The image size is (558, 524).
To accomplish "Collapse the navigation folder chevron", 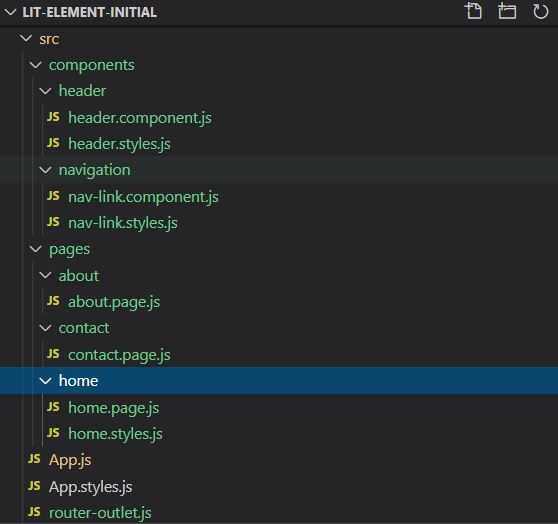I will pyautogui.click(x=45, y=170).
